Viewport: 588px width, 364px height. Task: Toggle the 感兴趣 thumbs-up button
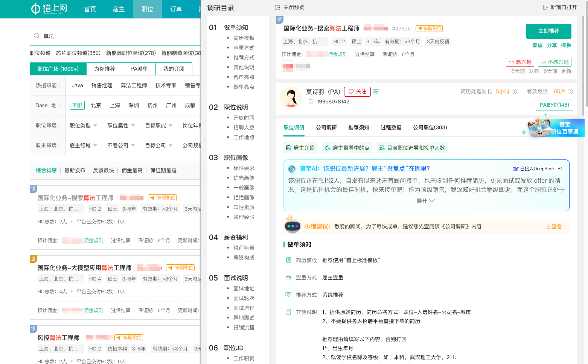coord(520,62)
